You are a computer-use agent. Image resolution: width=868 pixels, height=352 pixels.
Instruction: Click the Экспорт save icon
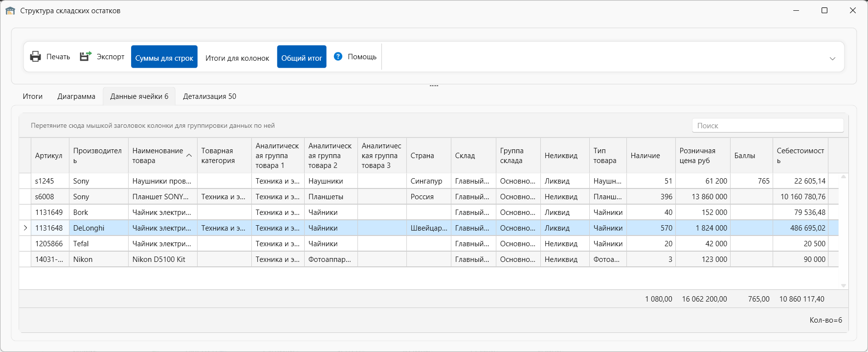[x=86, y=57]
